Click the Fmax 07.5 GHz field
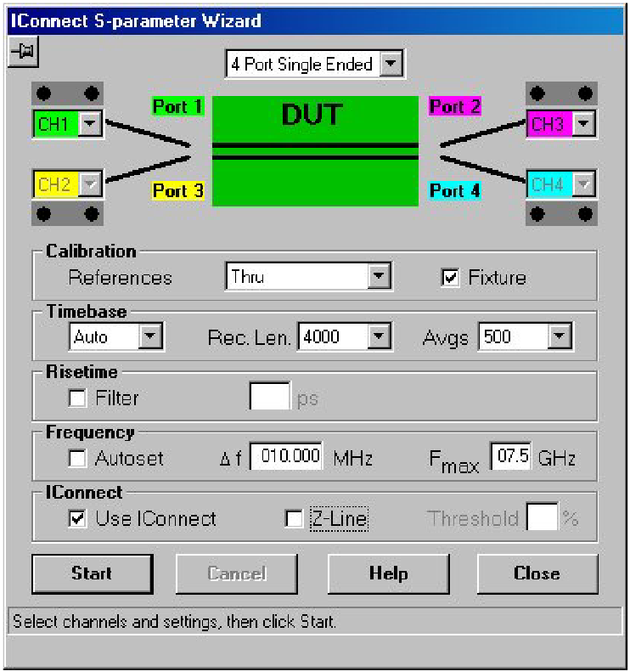Screen dimensions: 630x672 (x=511, y=456)
